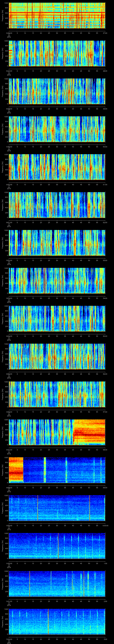Click the 8:49:00 start time label
The width and height of the screenshot is (114, 644).
point(9,147)
